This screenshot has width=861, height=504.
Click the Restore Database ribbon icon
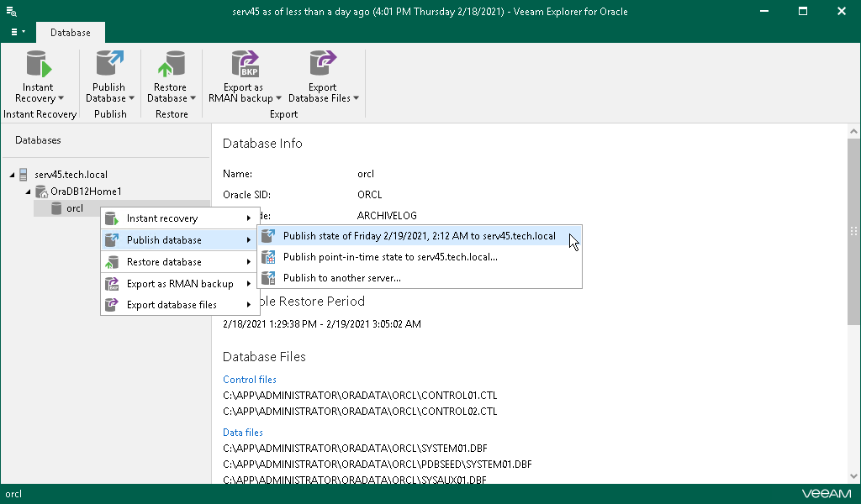pos(172,64)
